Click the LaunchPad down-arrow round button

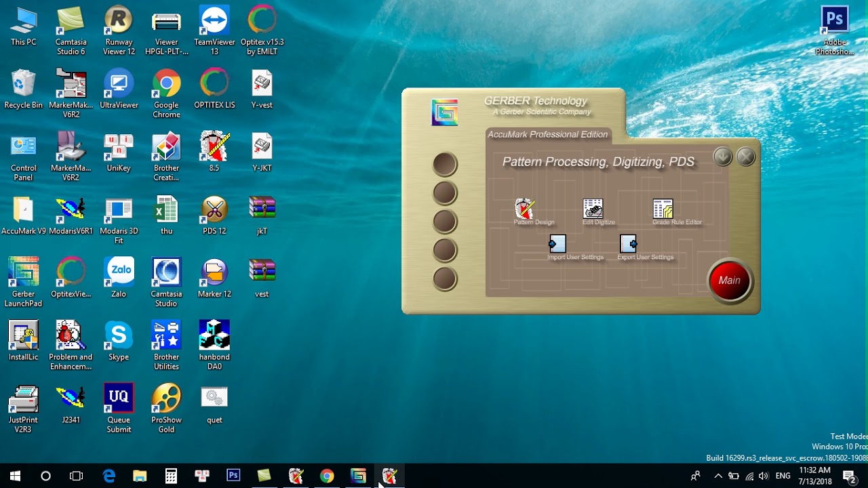[723, 157]
